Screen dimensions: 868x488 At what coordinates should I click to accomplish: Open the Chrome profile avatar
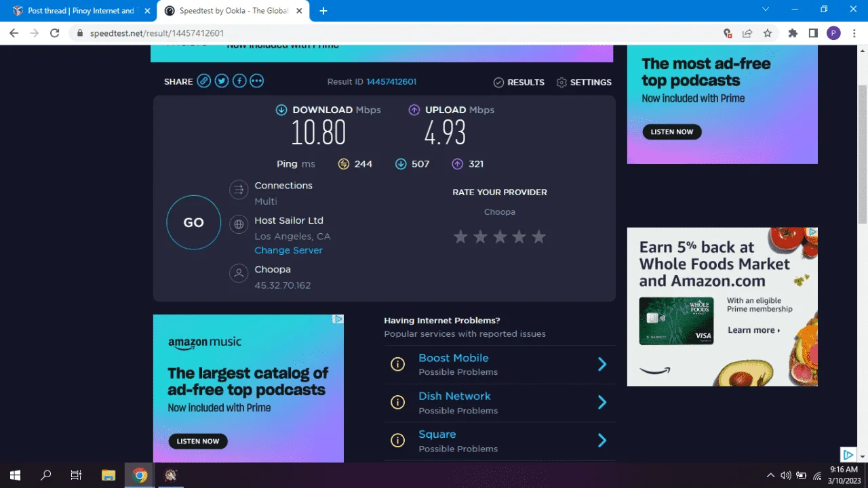[834, 33]
